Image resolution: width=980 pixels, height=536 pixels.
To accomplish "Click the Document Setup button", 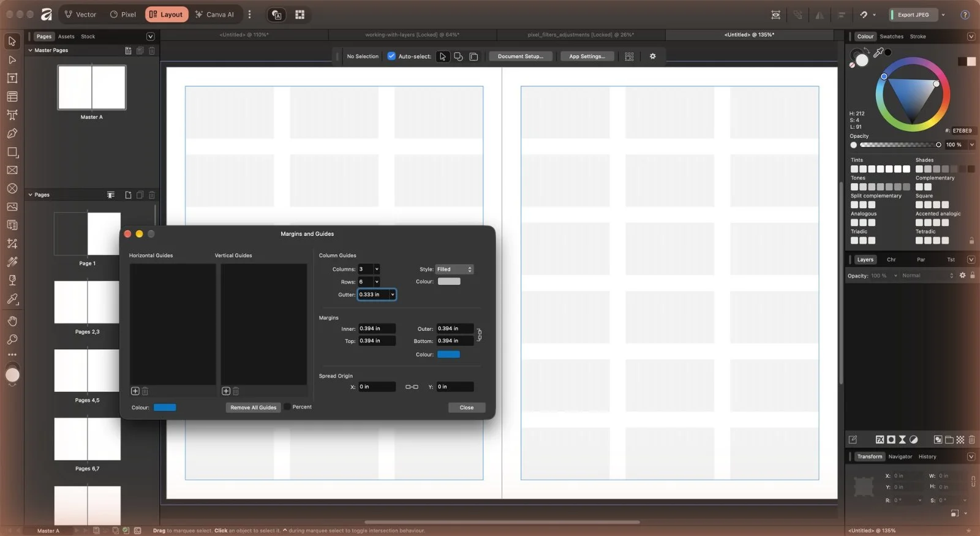I will [x=521, y=56].
